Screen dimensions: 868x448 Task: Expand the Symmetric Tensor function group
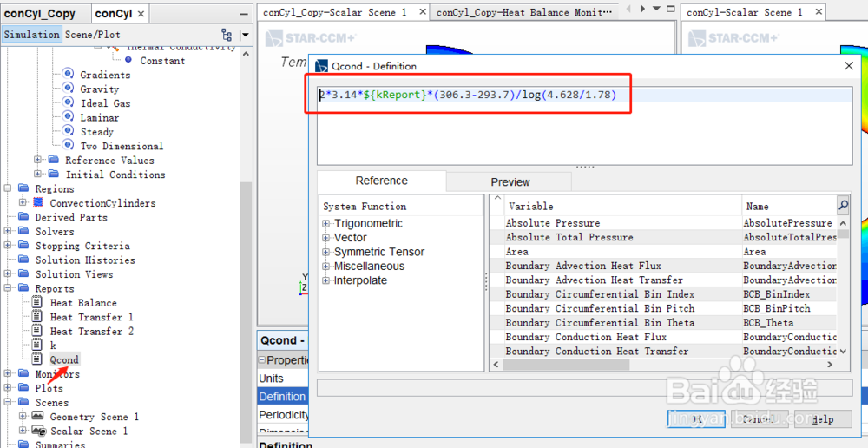(x=326, y=252)
